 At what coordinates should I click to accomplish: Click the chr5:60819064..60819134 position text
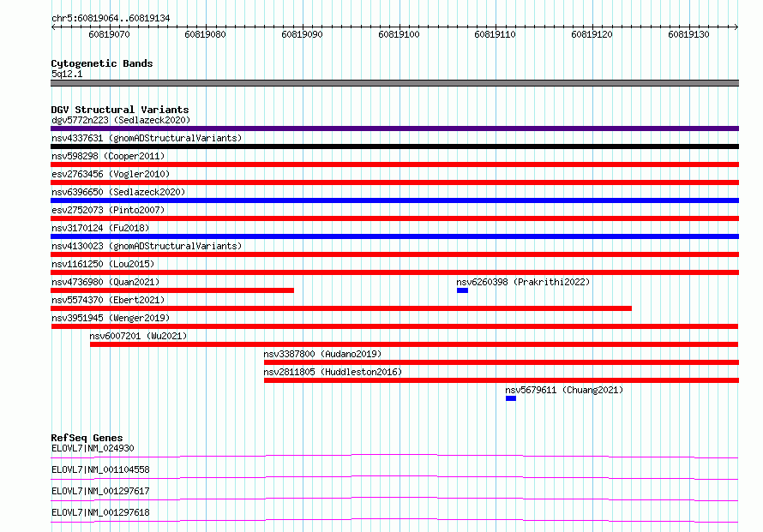click(111, 19)
